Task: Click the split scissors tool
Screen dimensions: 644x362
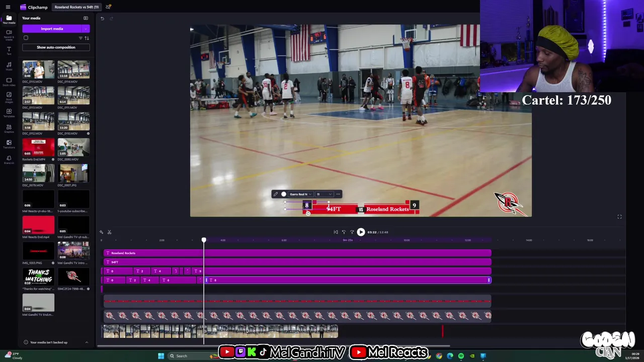Action: (x=109, y=232)
